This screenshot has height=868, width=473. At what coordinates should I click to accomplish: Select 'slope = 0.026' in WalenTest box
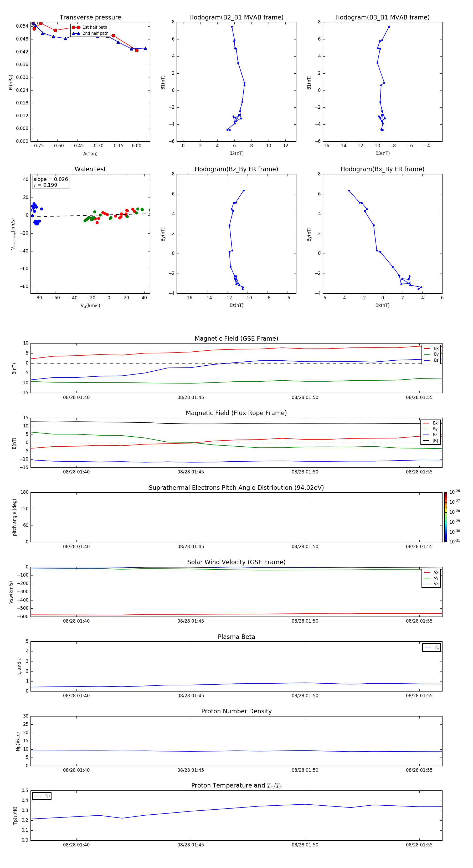coord(50,179)
